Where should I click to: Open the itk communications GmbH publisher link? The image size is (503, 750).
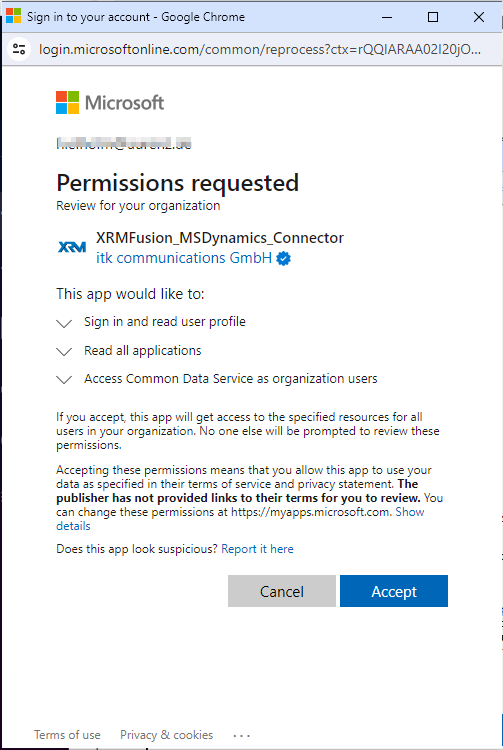pyautogui.click(x=184, y=258)
